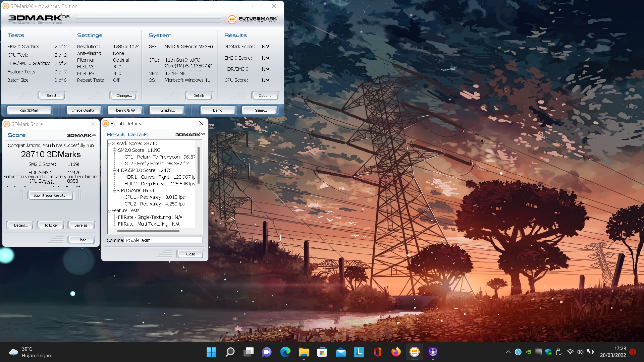Click the gray grid tray icon

point(538,352)
